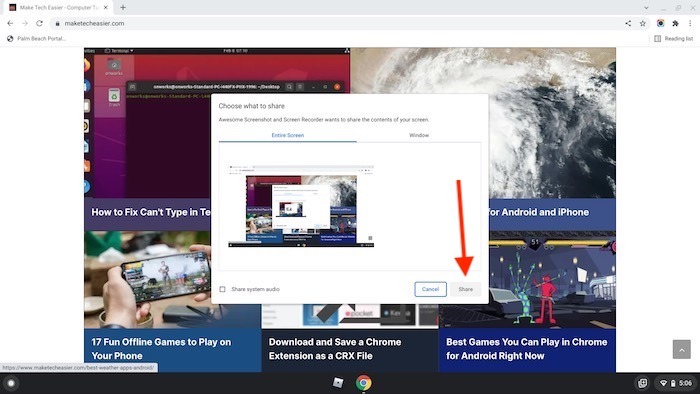Open How to Fix Can't Type article

pyautogui.click(x=150, y=212)
